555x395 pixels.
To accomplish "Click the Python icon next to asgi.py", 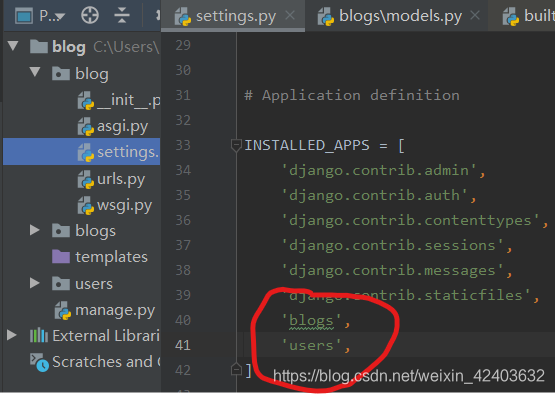I will [86, 127].
